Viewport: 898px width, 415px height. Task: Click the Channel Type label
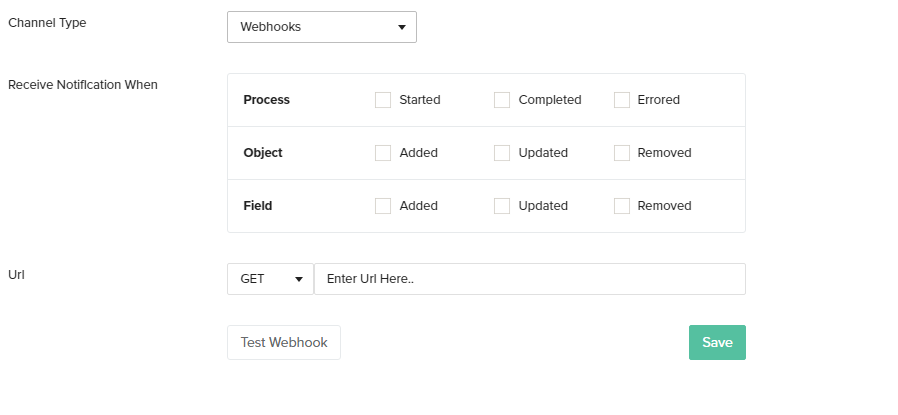click(47, 23)
